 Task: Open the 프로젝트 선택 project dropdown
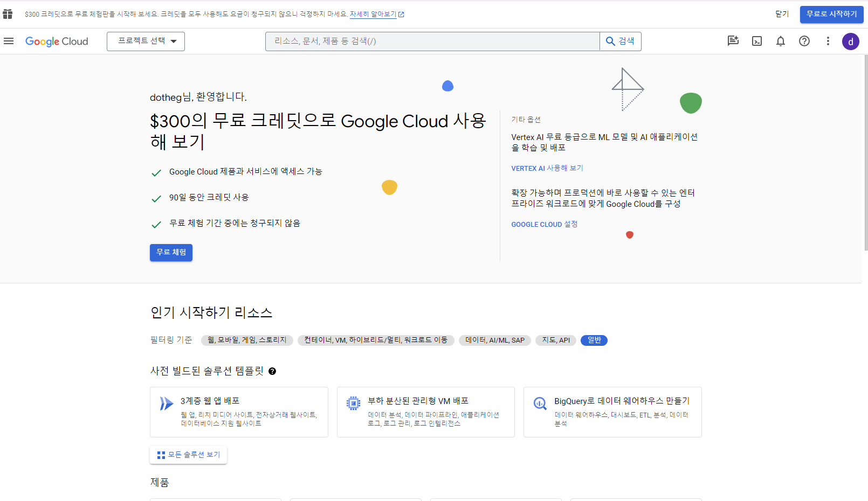tap(146, 41)
